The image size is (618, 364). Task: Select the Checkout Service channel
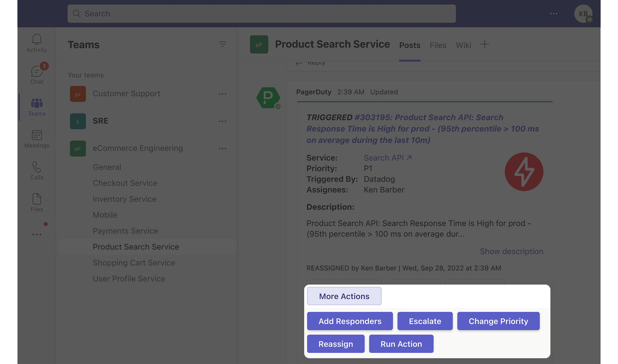pyautogui.click(x=125, y=183)
